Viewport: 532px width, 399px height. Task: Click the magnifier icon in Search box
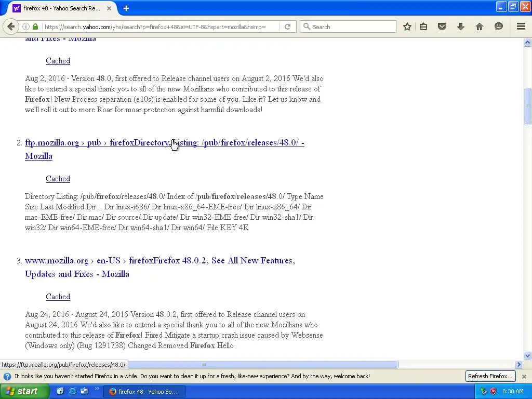(x=307, y=26)
